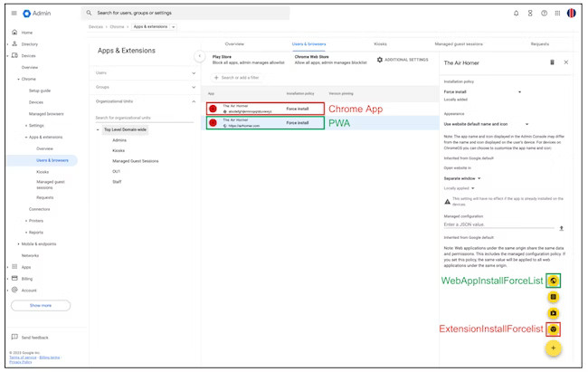
Task: Delete The Air Horner app with trash icon
Action: pos(552,62)
